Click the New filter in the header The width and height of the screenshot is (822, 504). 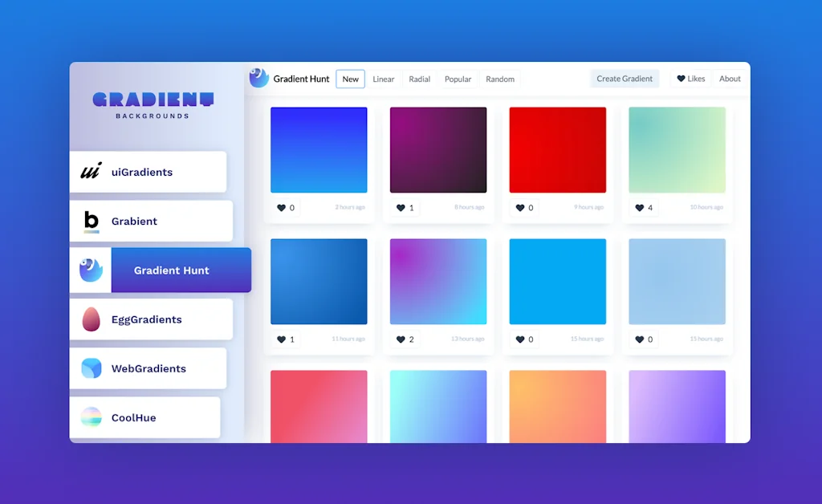pyautogui.click(x=350, y=79)
